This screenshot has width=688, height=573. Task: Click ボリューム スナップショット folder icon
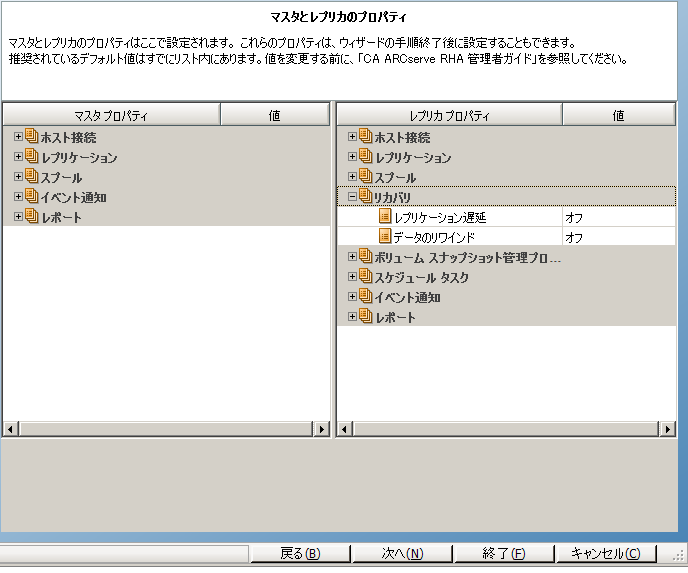point(366,256)
